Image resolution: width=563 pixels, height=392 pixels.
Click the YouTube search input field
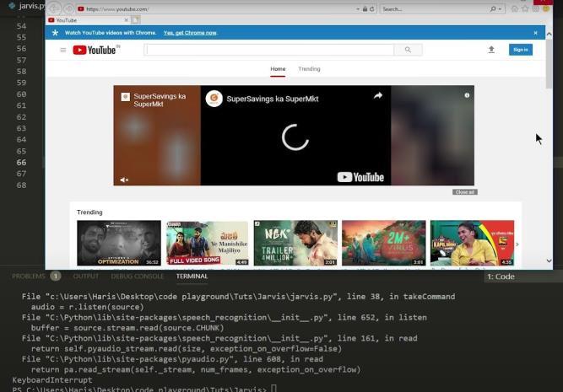point(269,50)
